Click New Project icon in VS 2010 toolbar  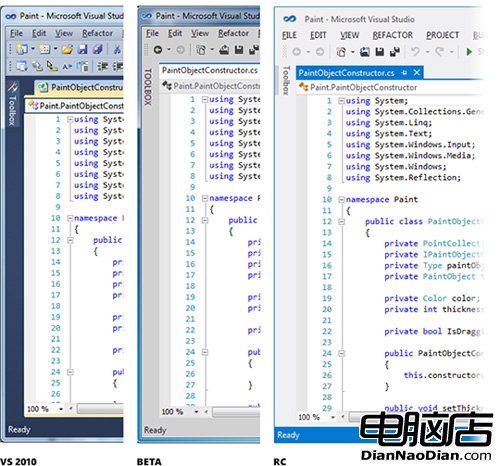(22, 49)
